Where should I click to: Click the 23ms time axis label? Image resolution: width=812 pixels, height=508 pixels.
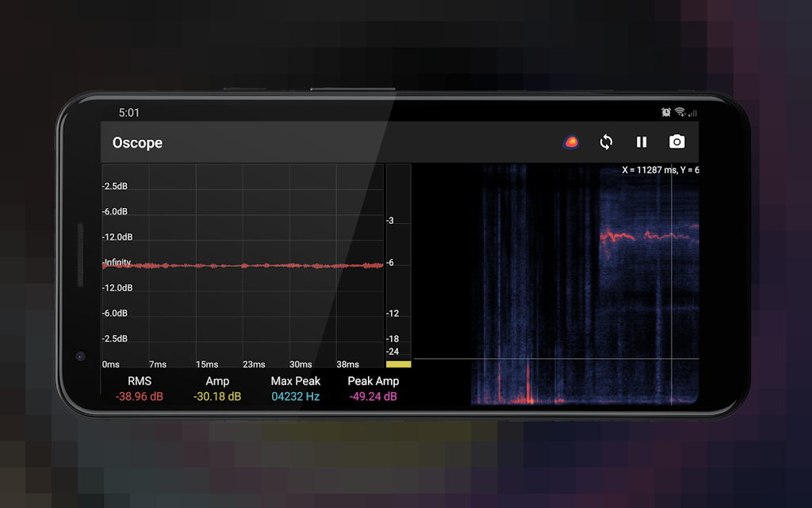click(x=254, y=364)
